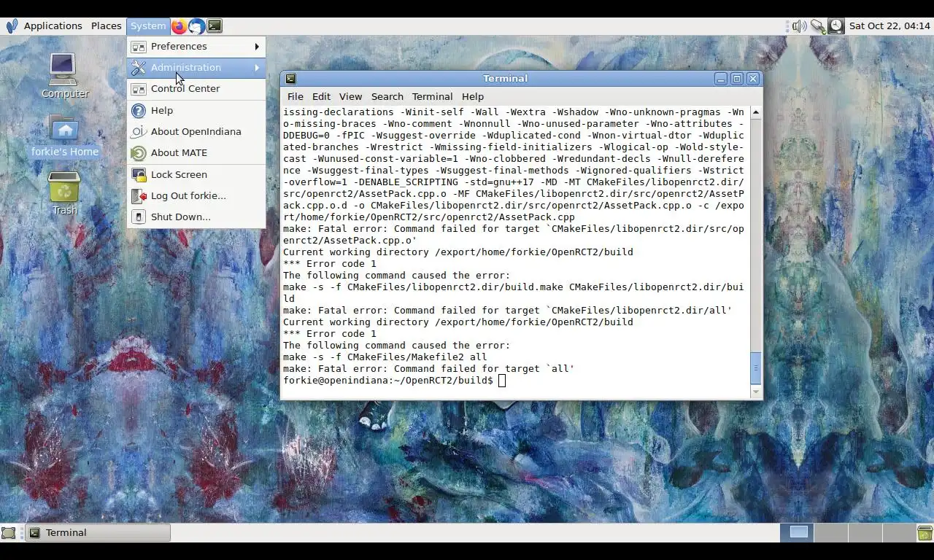Close the Terminal window
Viewport: 934px width, 560px height.
pos(753,79)
